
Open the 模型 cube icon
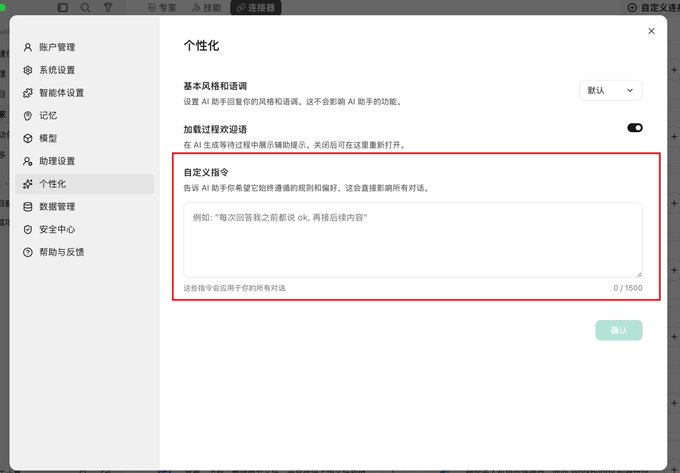(x=28, y=138)
